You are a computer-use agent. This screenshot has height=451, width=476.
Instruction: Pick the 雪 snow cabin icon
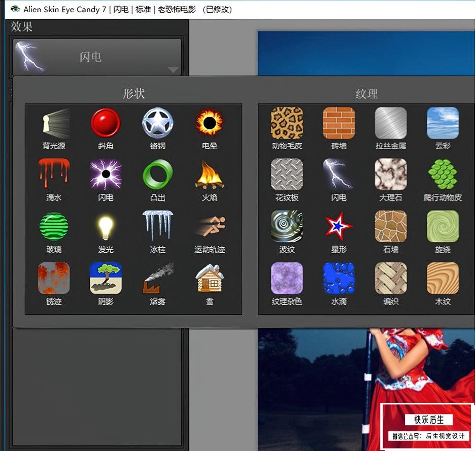point(210,278)
